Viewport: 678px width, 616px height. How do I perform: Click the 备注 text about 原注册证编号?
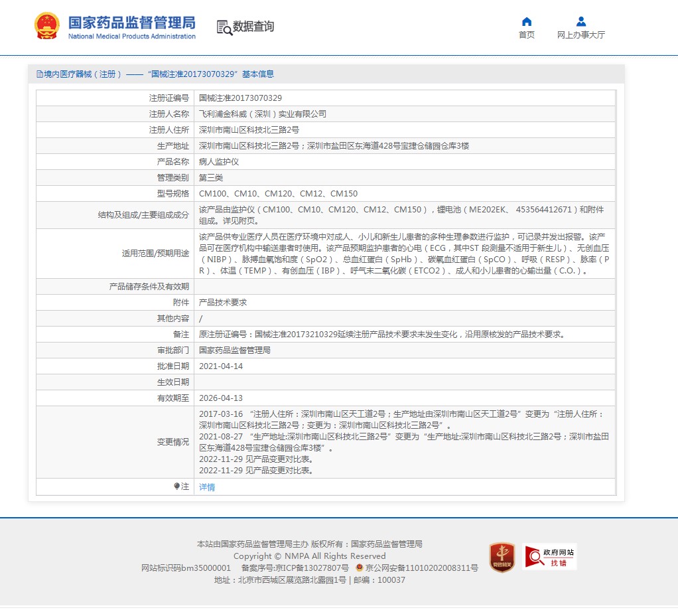tap(383, 335)
